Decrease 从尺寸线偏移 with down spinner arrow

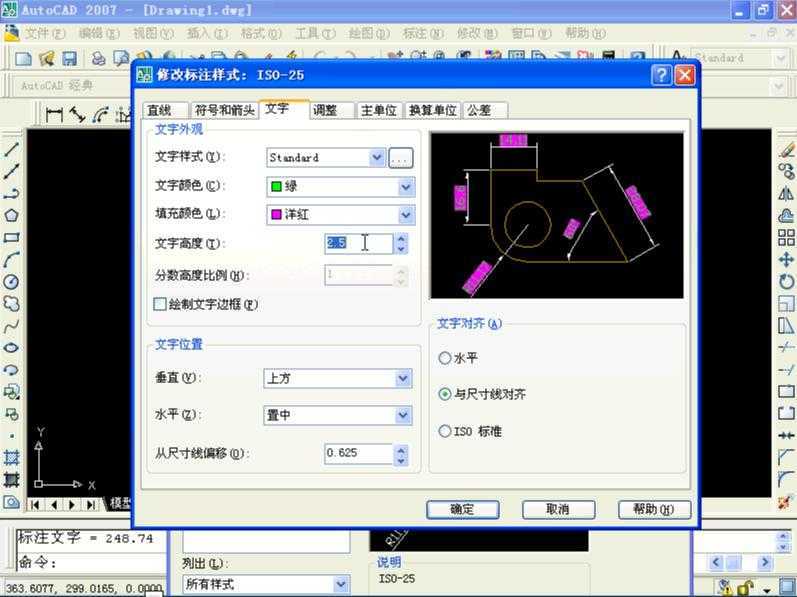point(401,460)
